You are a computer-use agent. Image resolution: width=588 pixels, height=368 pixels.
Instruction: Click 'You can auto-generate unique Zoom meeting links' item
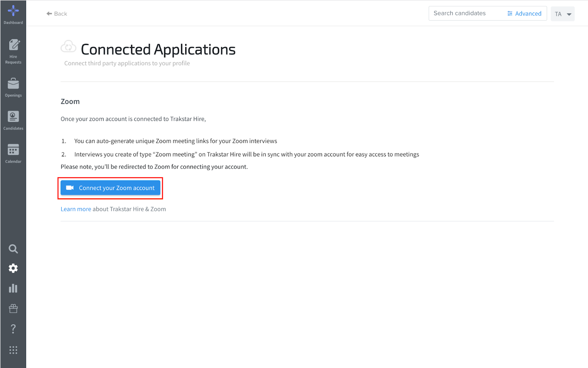click(x=176, y=141)
